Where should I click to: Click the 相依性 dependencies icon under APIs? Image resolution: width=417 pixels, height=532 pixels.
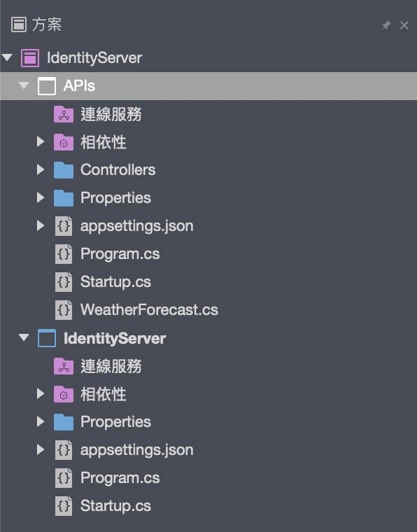point(64,142)
